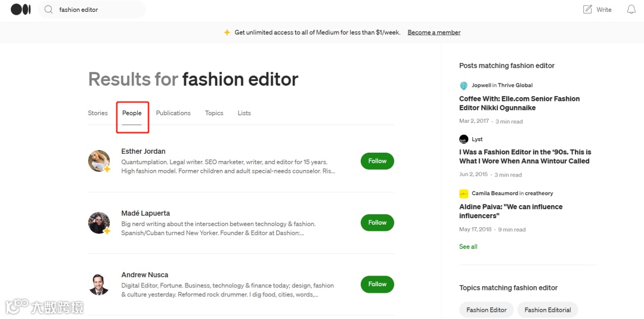The image size is (644, 319).
Task: Click the search magnifier icon
Action: [49, 10]
